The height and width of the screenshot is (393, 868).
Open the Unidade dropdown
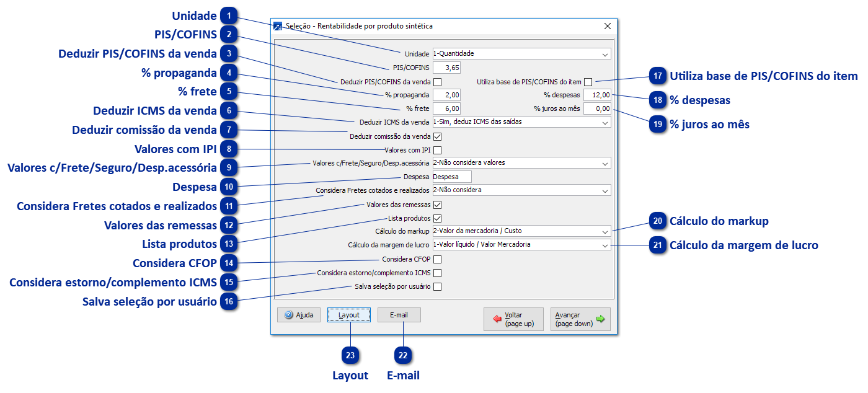tap(521, 54)
